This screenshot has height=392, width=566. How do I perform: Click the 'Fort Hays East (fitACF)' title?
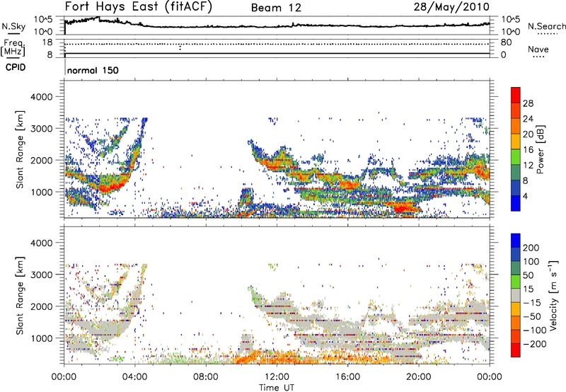[x=139, y=7]
